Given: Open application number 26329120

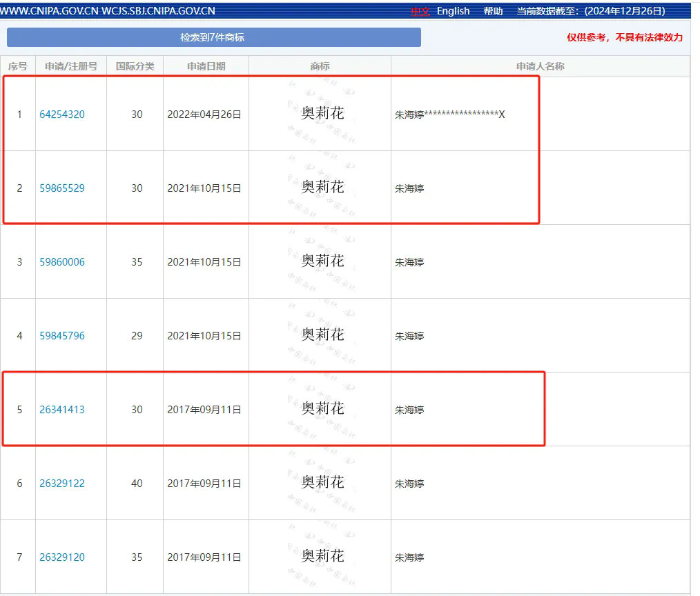Looking at the screenshot, I should click(x=62, y=557).
